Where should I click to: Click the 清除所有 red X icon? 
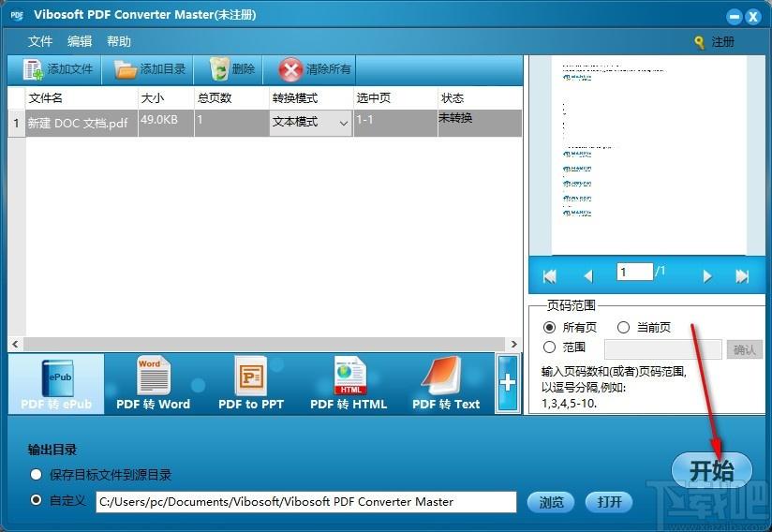coord(290,69)
